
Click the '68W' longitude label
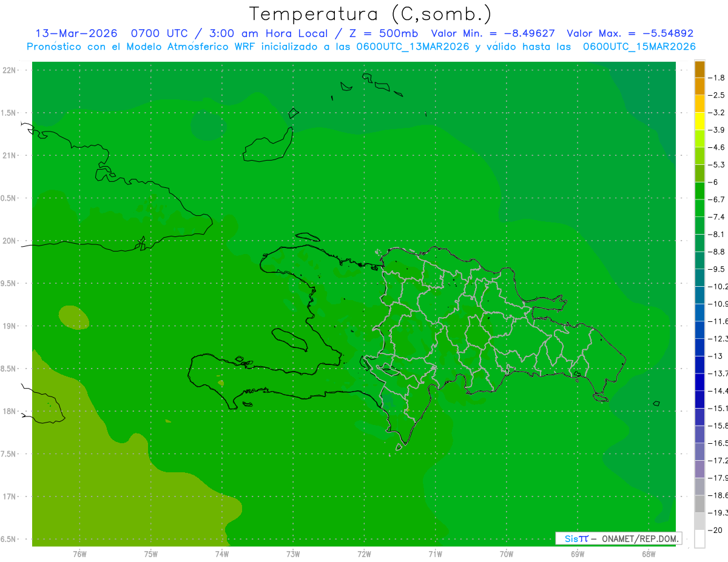click(x=649, y=554)
